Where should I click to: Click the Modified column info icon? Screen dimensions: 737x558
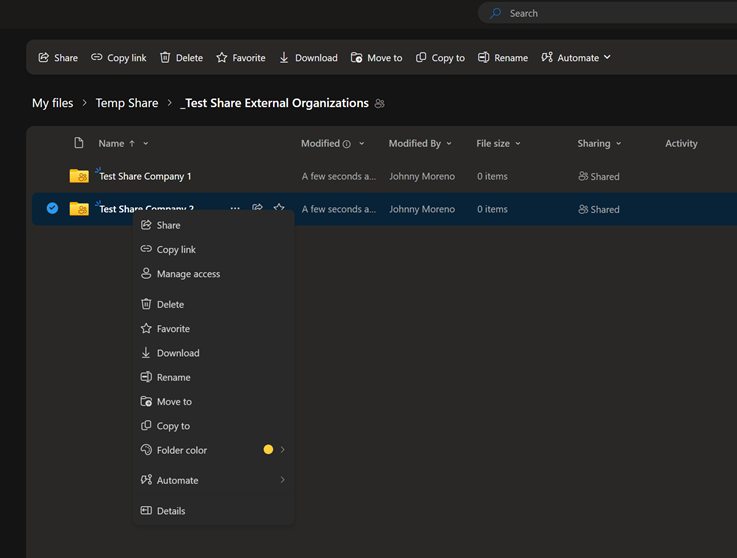[346, 144]
